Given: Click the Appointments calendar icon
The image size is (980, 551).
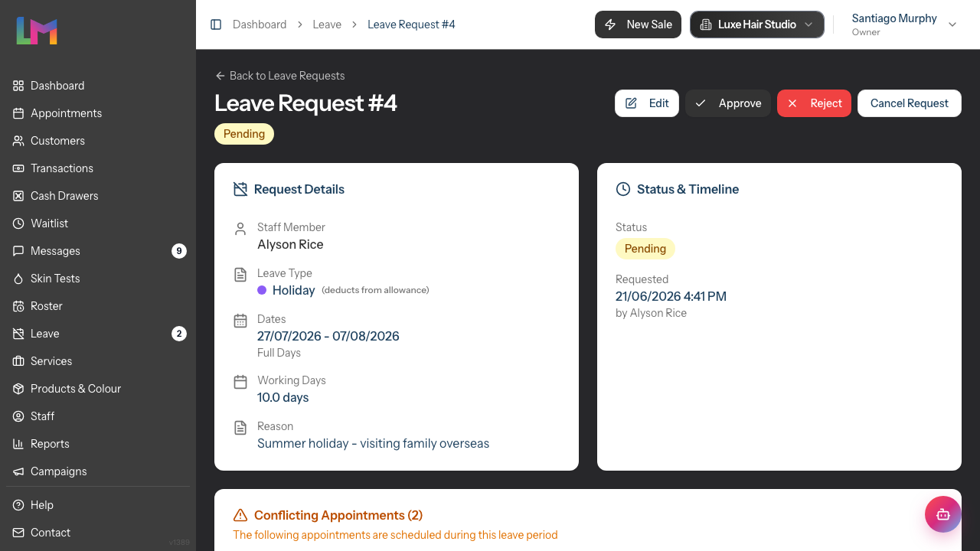Looking at the screenshot, I should tap(18, 113).
